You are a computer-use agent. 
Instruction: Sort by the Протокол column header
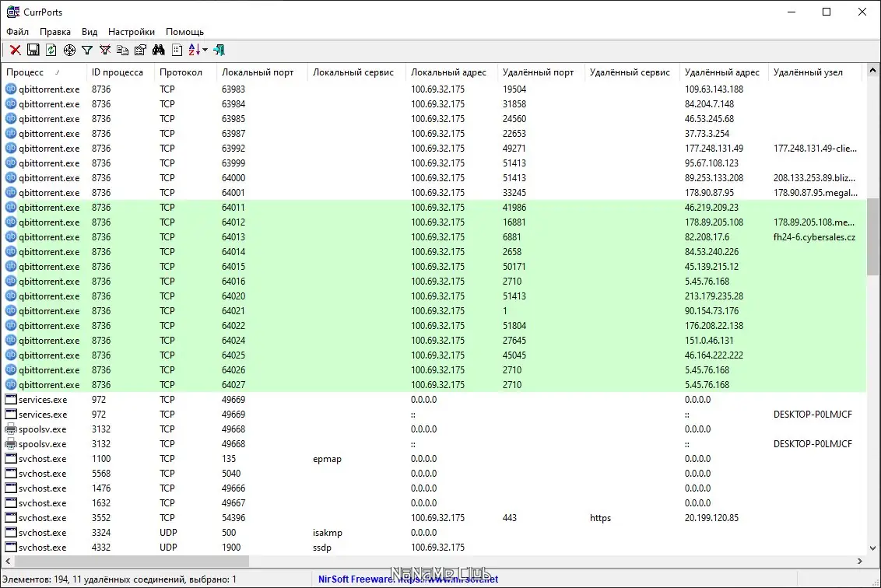click(185, 72)
